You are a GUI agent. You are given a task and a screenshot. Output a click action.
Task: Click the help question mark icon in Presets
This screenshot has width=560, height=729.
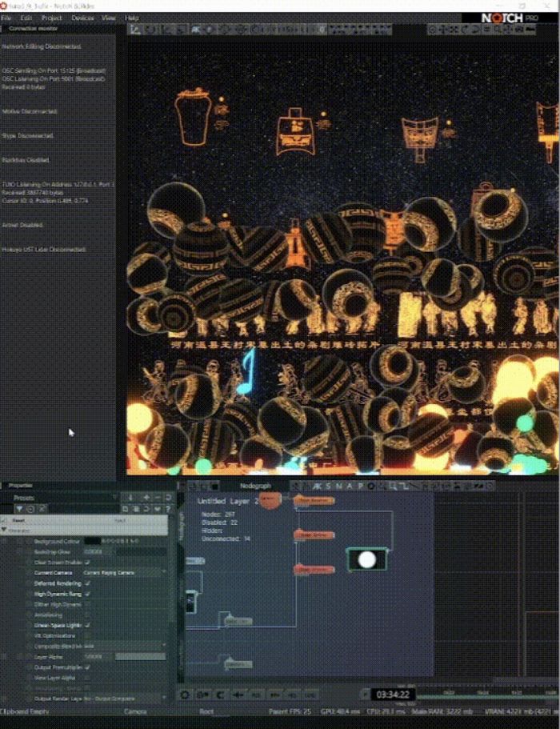pos(169,509)
